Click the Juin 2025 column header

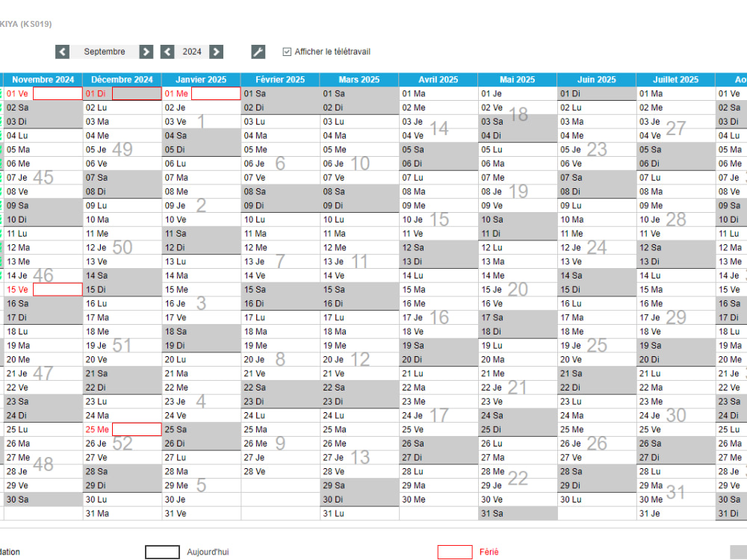pos(596,80)
